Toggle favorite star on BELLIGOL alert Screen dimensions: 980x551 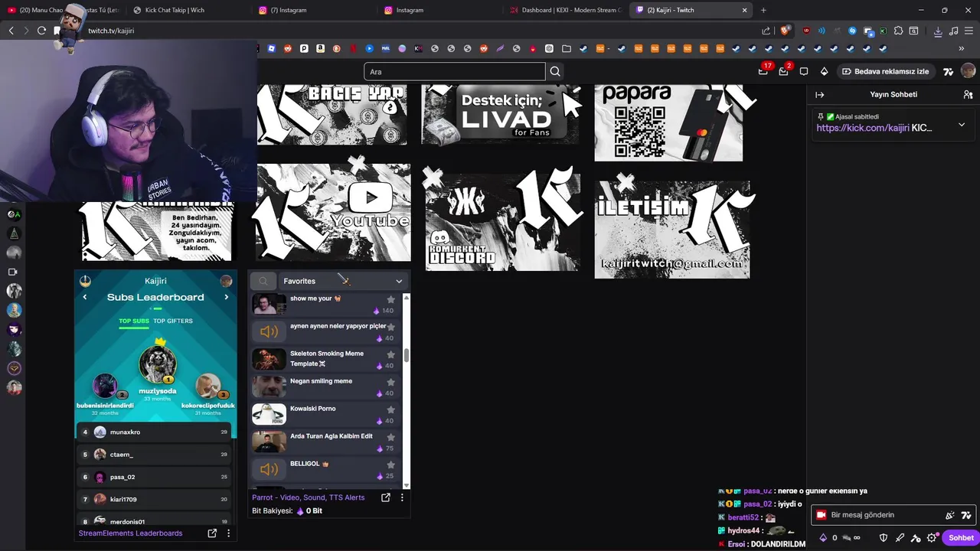pos(390,465)
